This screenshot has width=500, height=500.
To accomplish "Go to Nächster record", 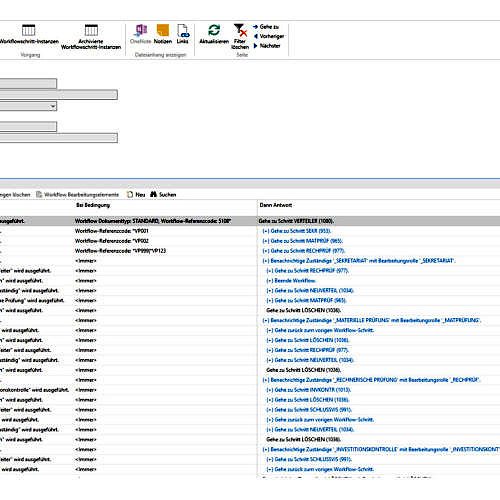I will coord(267,46).
